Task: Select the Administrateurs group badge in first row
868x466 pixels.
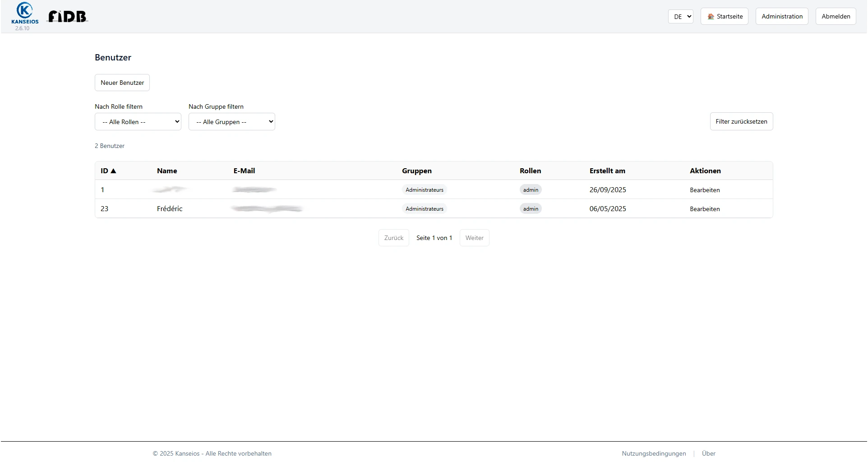Action: click(424, 189)
